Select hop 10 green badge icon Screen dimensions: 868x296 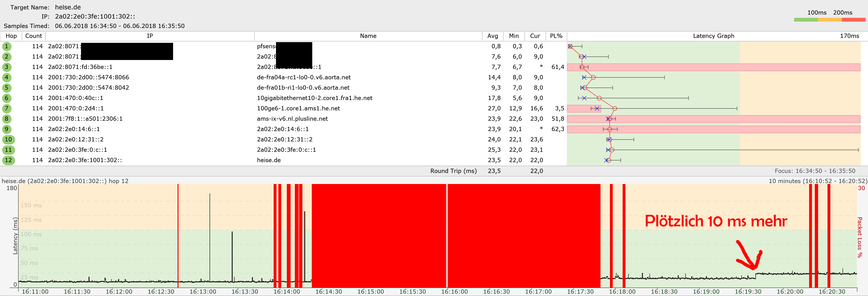(x=8, y=140)
